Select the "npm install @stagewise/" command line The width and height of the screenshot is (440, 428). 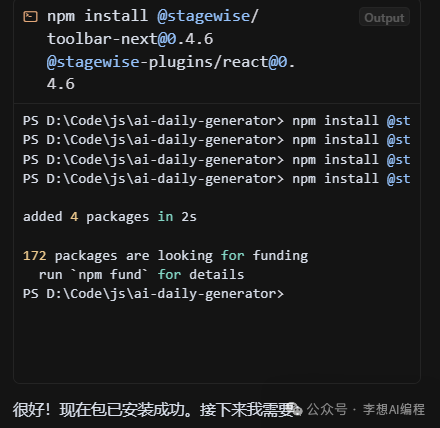pyautogui.click(x=153, y=16)
